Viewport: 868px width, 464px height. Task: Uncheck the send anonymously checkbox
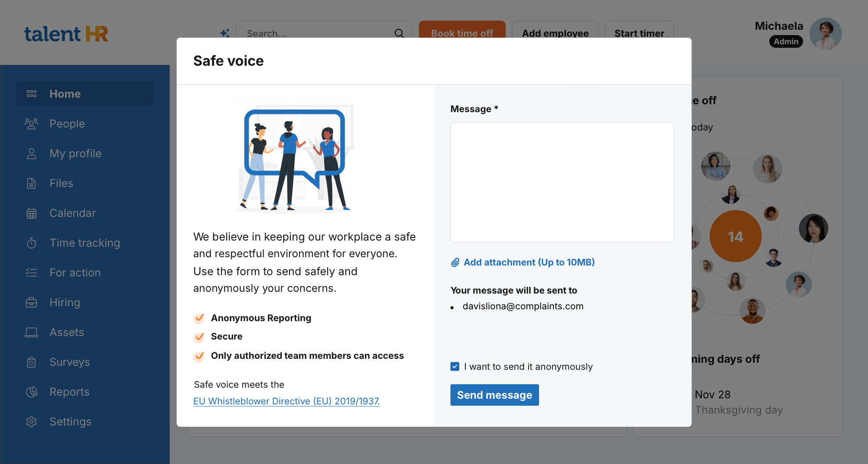click(x=455, y=366)
